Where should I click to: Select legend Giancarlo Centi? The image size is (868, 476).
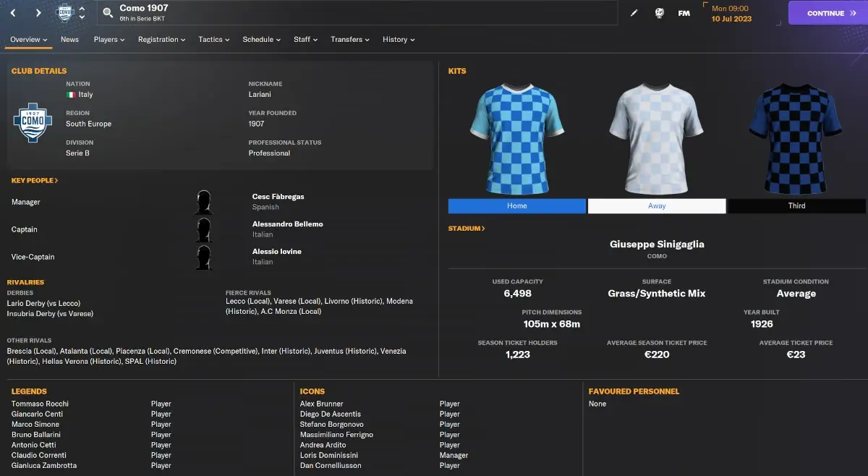click(x=38, y=415)
